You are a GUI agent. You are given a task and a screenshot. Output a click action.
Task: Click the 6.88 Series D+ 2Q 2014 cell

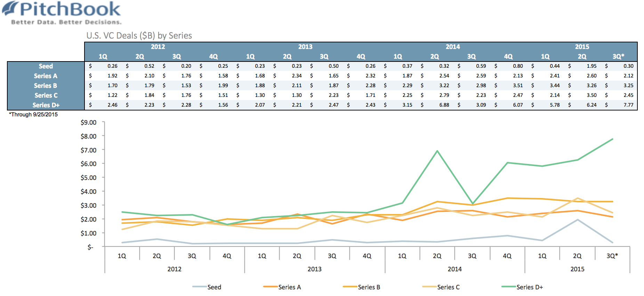coord(444,105)
